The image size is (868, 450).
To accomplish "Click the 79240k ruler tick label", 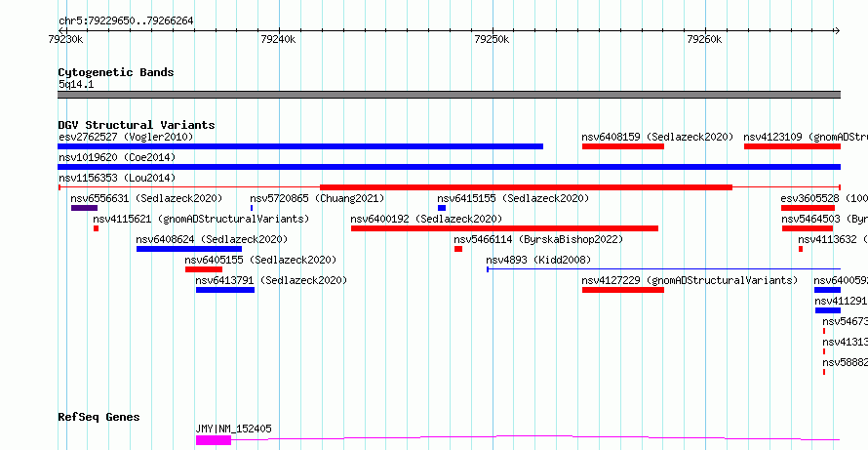I will [278, 39].
